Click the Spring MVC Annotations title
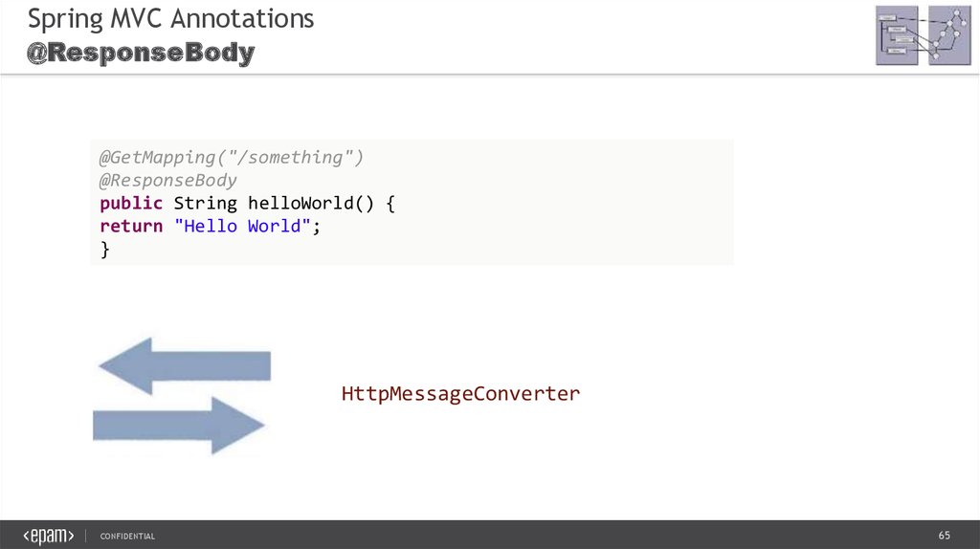Image resolution: width=980 pixels, height=549 pixels. point(169,18)
